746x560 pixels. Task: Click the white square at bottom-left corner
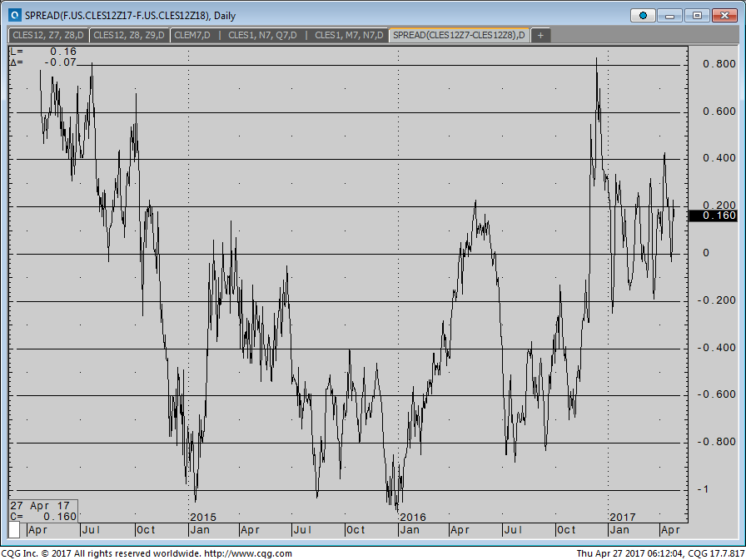coord(14,529)
